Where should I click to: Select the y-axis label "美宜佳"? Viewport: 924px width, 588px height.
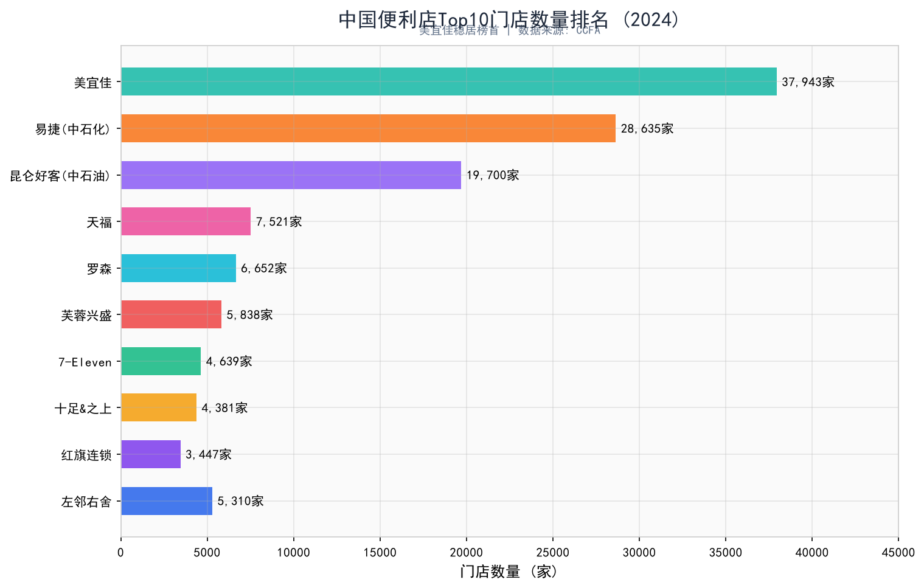[x=93, y=83]
